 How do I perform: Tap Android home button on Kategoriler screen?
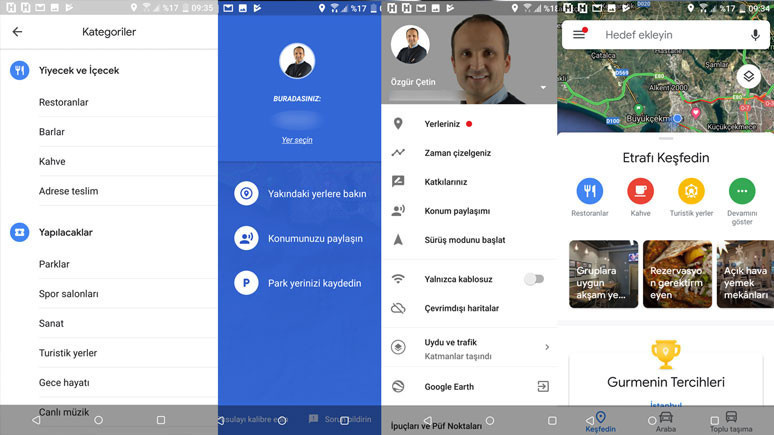click(x=99, y=420)
